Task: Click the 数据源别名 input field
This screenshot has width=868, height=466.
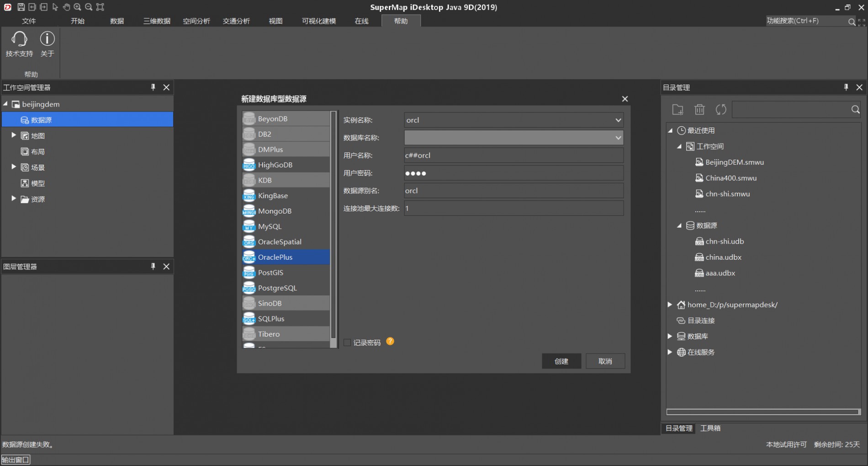Action: pyautogui.click(x=514, y=191)
